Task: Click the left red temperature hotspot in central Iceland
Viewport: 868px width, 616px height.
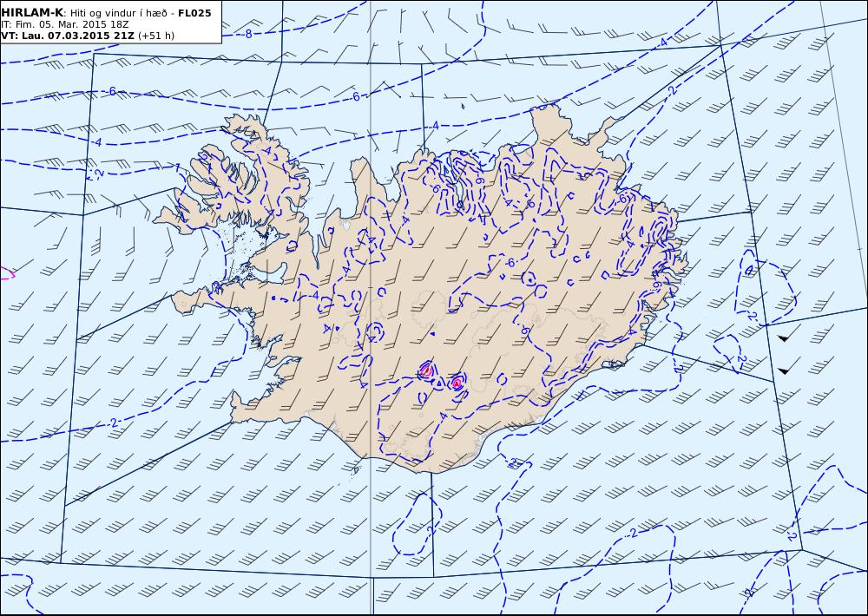Action: click(x=426, y=370)
